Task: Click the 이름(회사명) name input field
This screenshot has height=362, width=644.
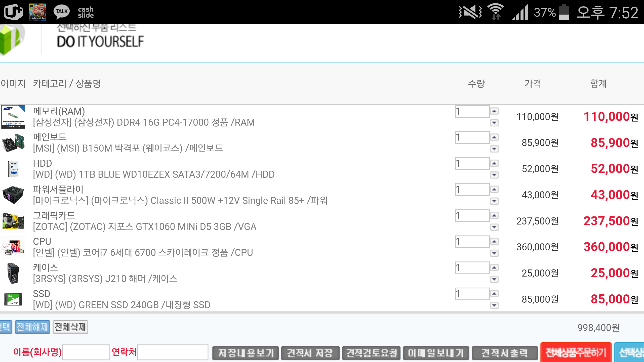Action: pyautogui.click(x=86, y=352)
